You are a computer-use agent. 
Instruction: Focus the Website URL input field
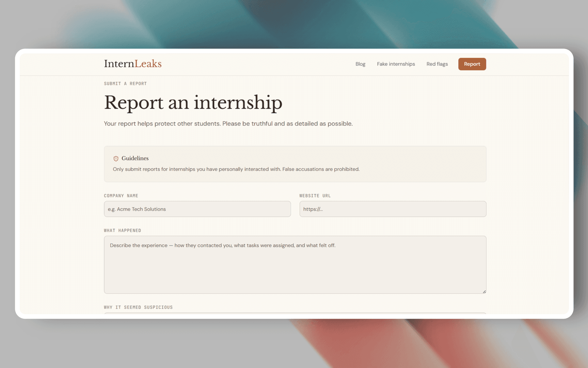[x=393, y=209]
